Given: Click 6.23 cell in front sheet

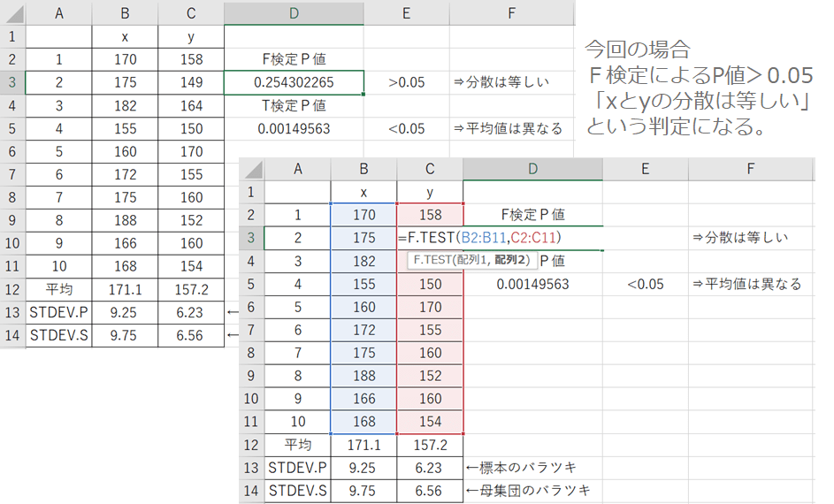Looking at the screenshot, I should 430,468.
